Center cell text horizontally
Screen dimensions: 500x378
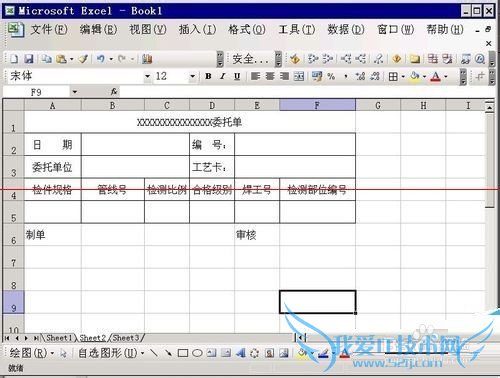(270, 76)
